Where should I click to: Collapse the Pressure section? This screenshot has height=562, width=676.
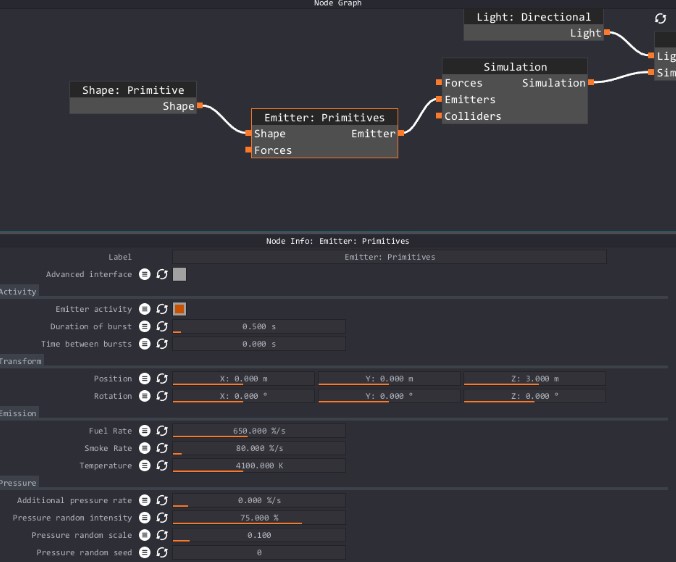coord(19,483)
